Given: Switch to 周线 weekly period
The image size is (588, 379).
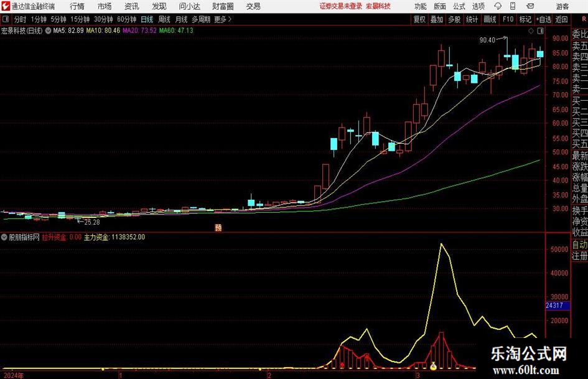Looking at the screenshot, I should point(164,19).
